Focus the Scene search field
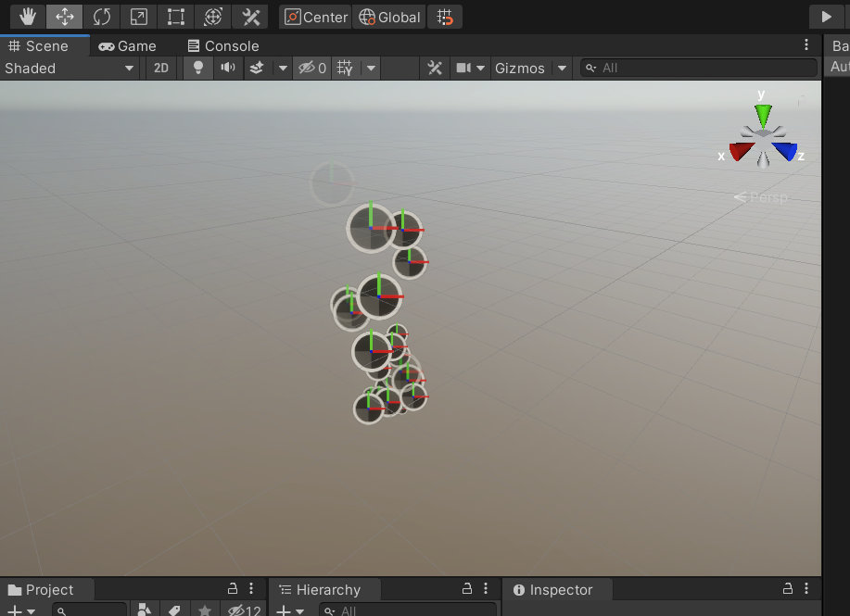Screen dimensions: 850x616 click(698, 69)
